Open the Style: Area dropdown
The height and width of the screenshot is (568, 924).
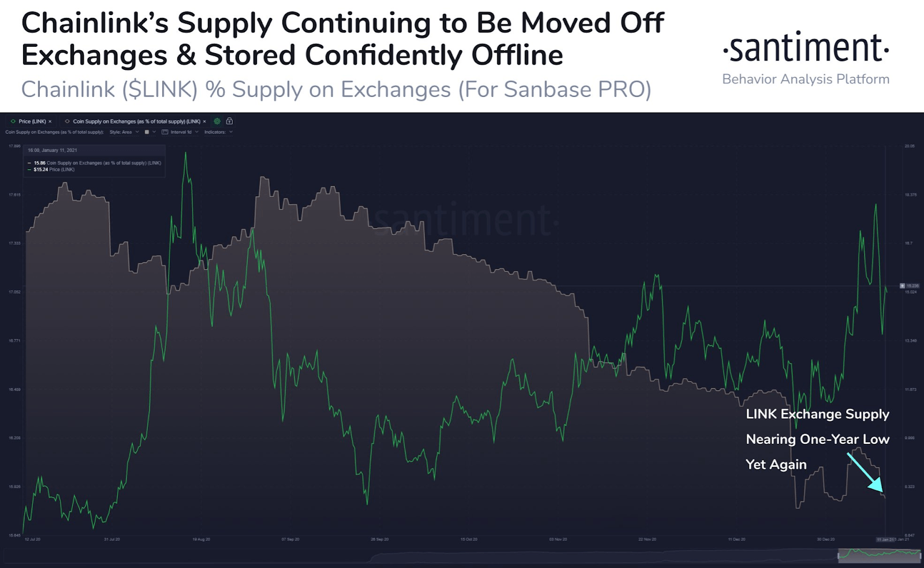point(124,132)
